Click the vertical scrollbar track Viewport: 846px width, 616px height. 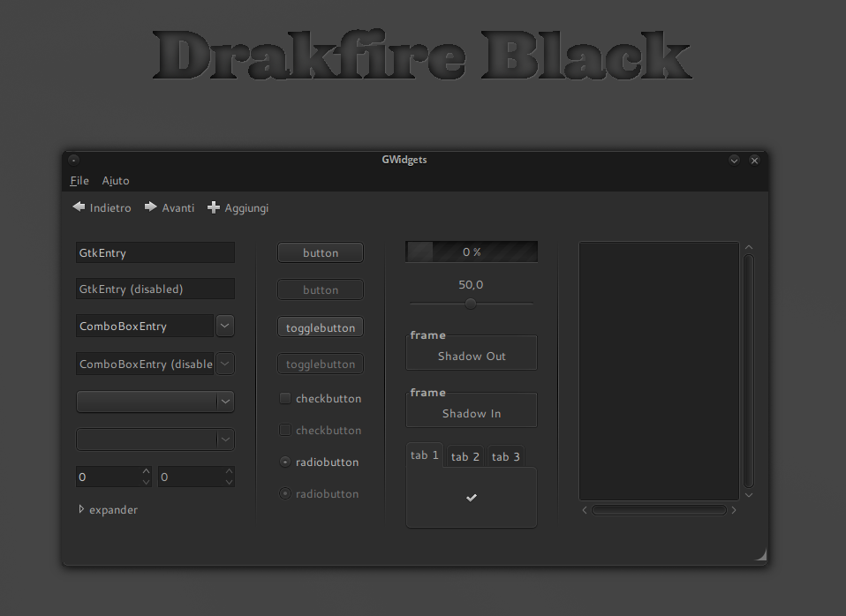(749, 372)
